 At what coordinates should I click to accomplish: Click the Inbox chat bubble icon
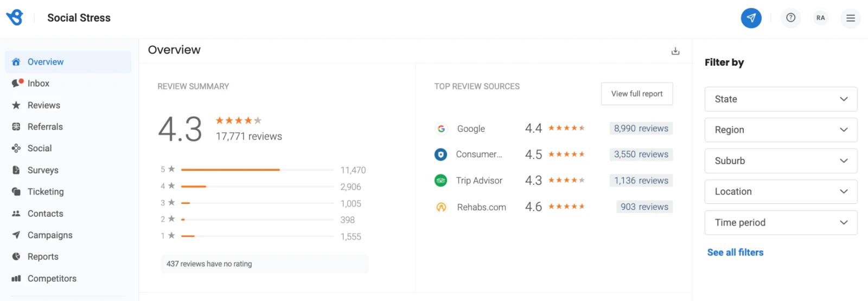tap(17, 83)
